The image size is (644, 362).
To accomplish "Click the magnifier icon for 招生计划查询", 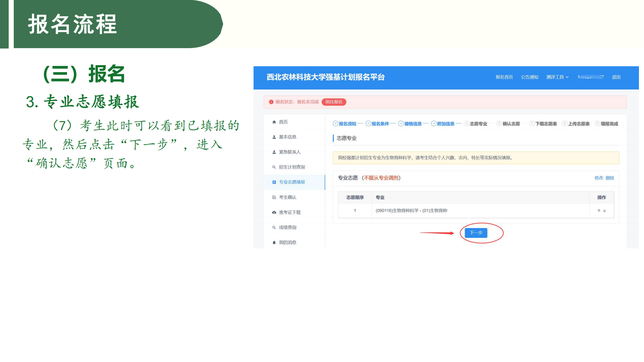I will [x=274, y=167].
